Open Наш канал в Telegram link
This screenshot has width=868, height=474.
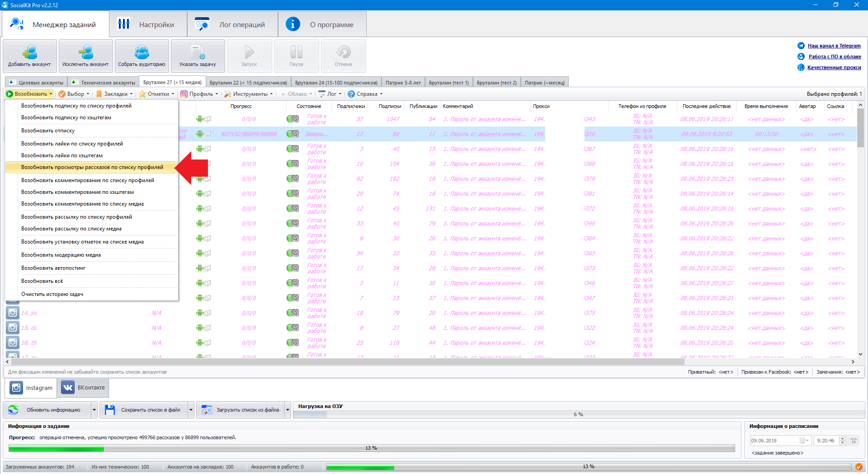834,46
